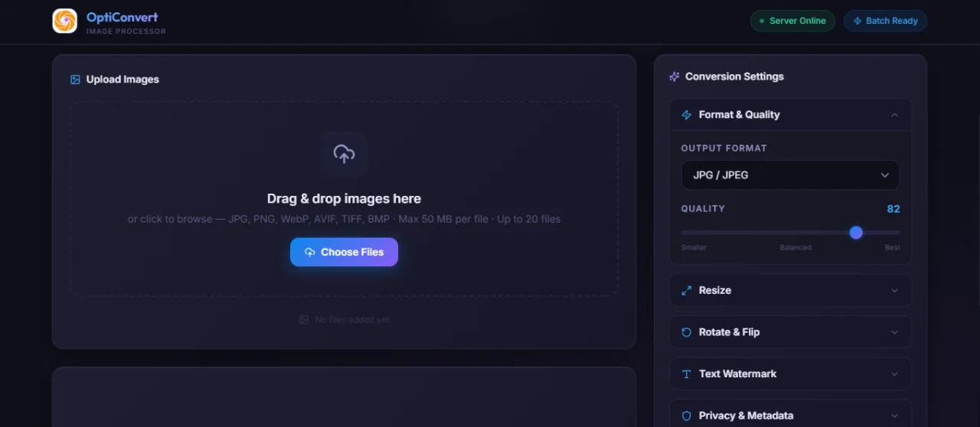Click the Privacy & Metadata shield icon
This screenshot has width=980, height=427.
(687, 416)
